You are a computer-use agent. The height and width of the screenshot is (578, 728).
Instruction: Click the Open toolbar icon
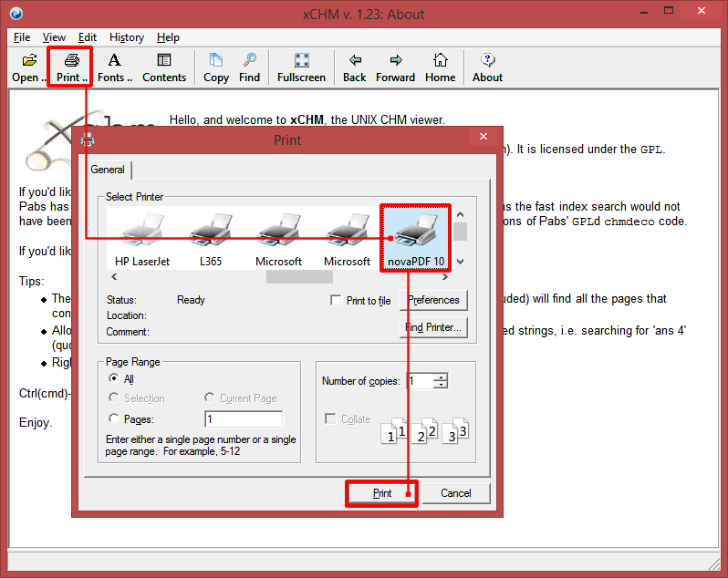click(29, 67)
